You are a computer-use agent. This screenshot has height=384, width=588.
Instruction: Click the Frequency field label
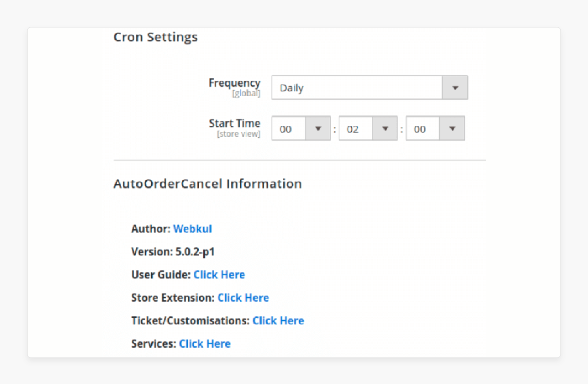tap(235, 83)
